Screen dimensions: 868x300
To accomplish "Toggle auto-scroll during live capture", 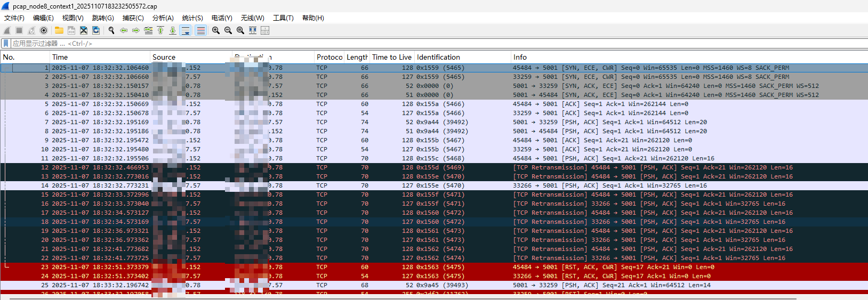I will point(186,30).
